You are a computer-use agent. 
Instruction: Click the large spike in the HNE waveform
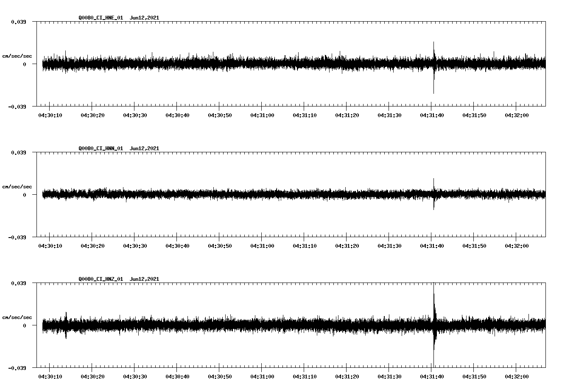click(x=434, y=67)
